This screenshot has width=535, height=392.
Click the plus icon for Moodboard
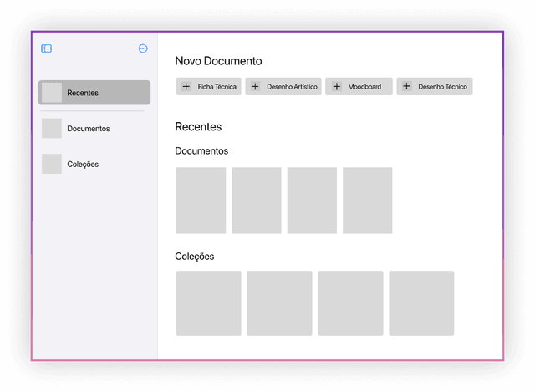point(337,86)
